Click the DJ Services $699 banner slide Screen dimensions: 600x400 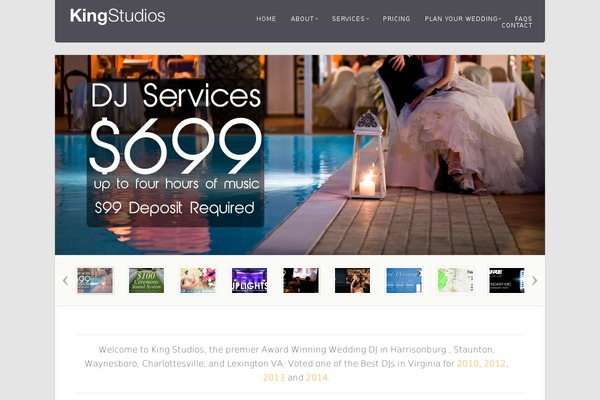pos(300,155)
